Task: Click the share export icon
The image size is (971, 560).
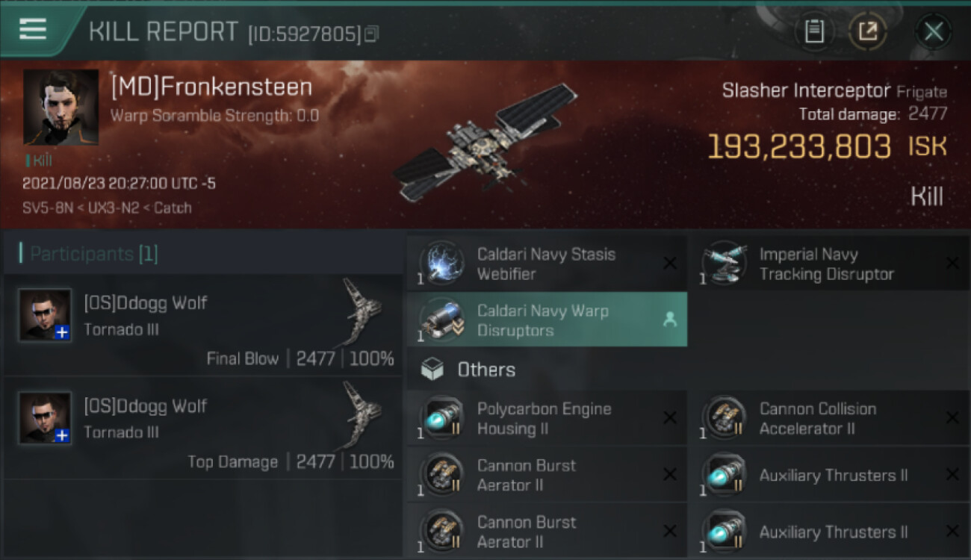Action: tap(867, 31)
